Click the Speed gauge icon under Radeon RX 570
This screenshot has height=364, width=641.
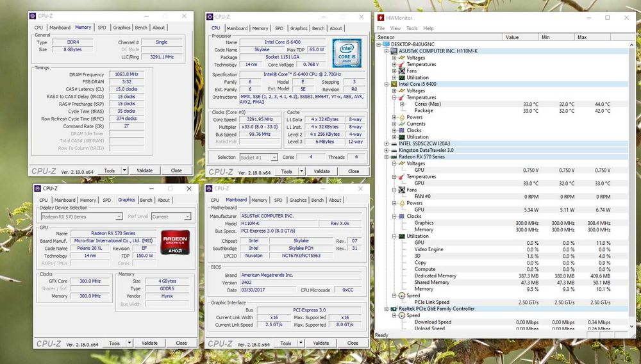click(401, 295)
